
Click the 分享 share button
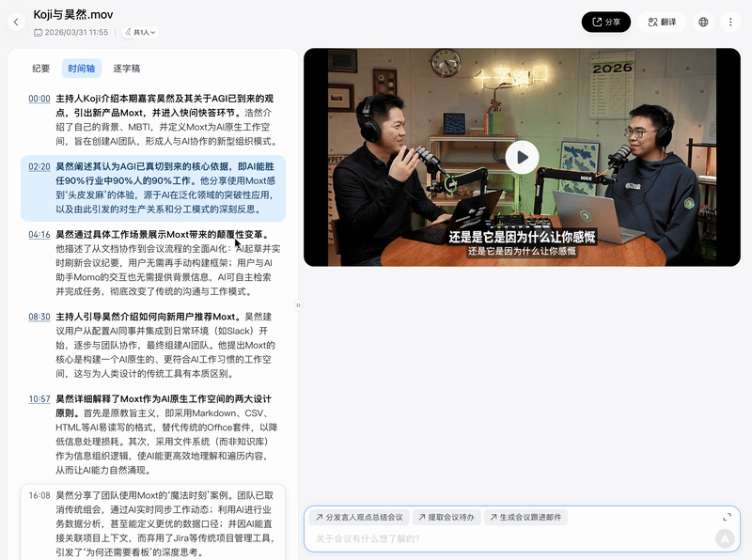pyautogui.click(x=605, y=22)
